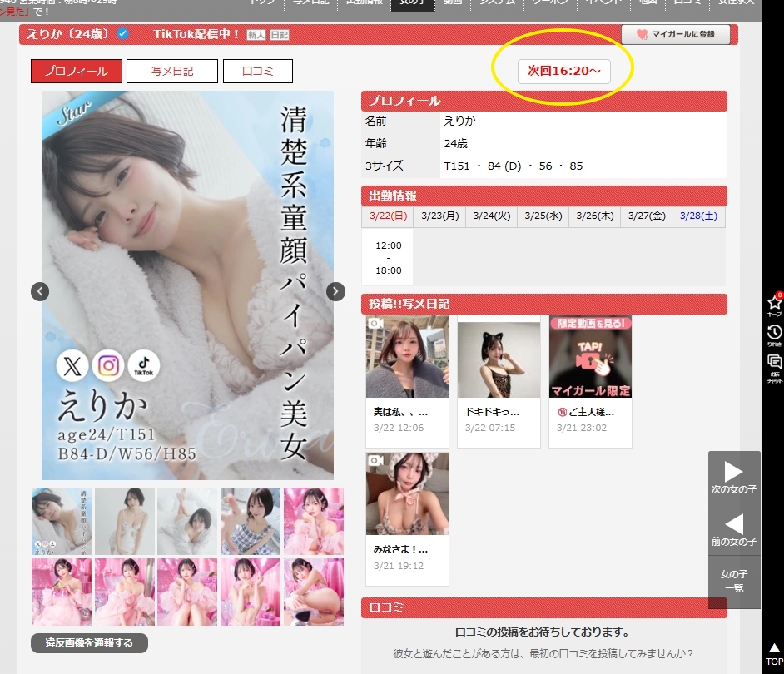Switch to the 写メ日記 tab
Screen dimensions: 784x674
coord(172,71)
